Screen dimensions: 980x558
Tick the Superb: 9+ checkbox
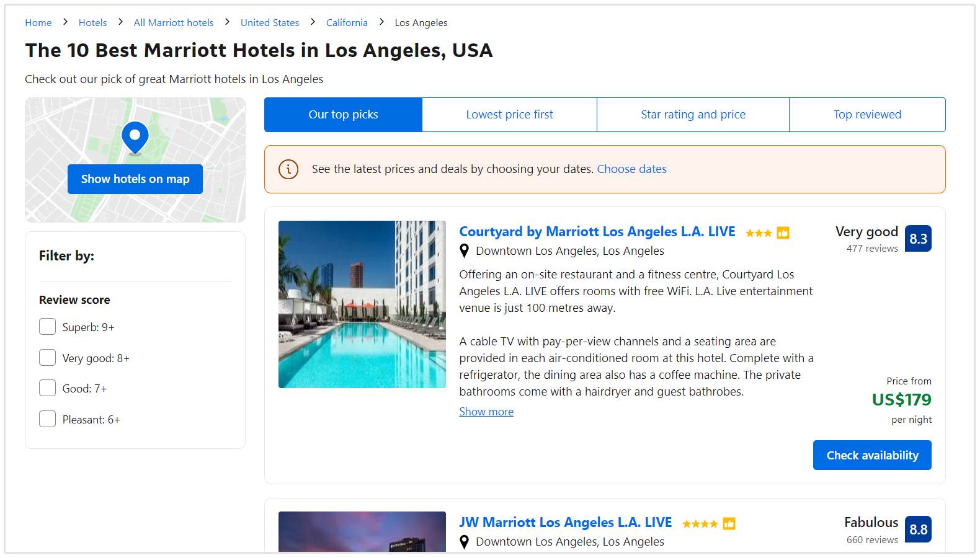coord(48,327)
